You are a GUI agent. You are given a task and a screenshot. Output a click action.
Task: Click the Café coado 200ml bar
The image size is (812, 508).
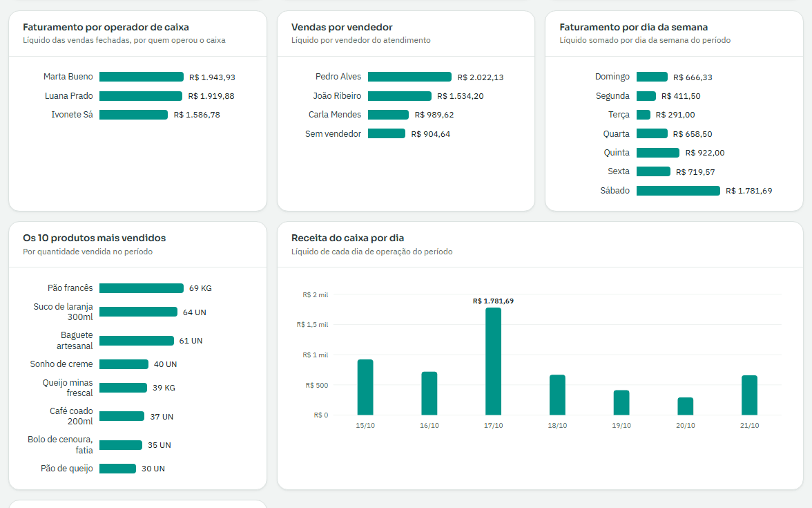click(x=122, y=416)
